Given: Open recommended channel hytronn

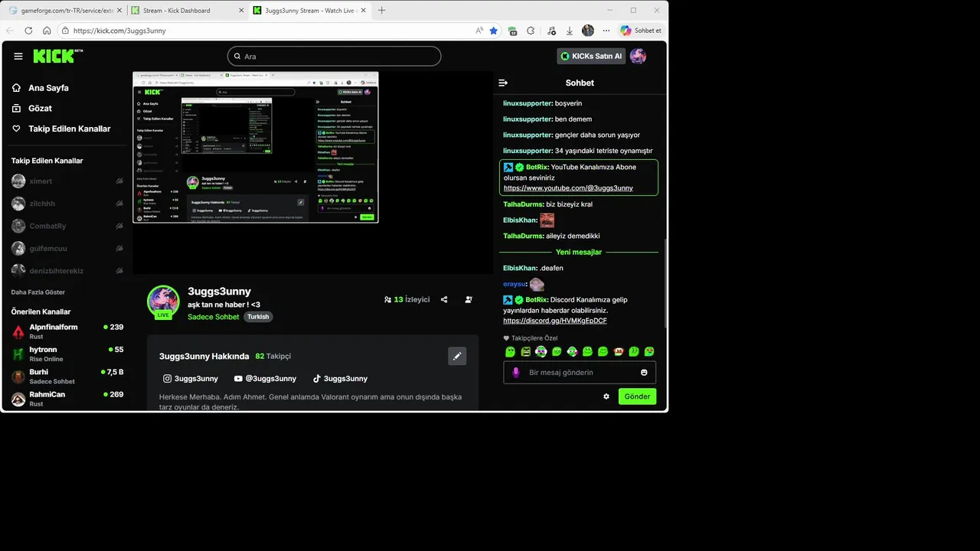Looking at the screenshot, I should (67, 354).
